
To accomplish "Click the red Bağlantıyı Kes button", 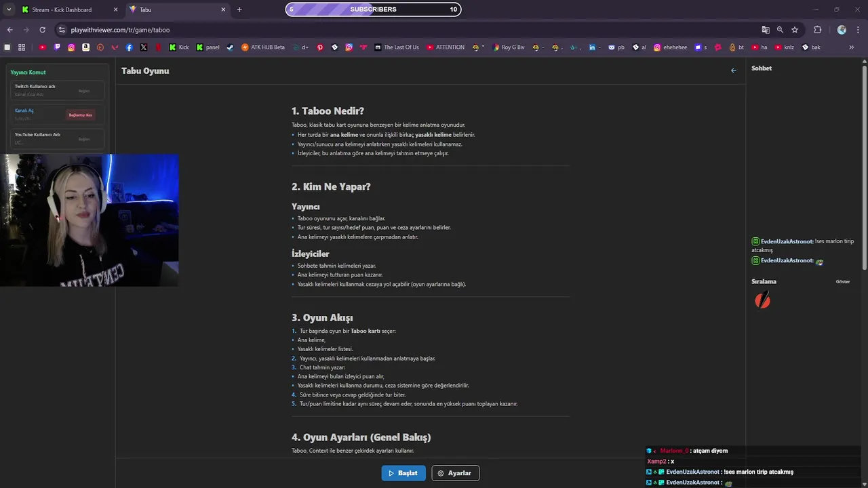I will pyautogui.click(x=81, y=115).
